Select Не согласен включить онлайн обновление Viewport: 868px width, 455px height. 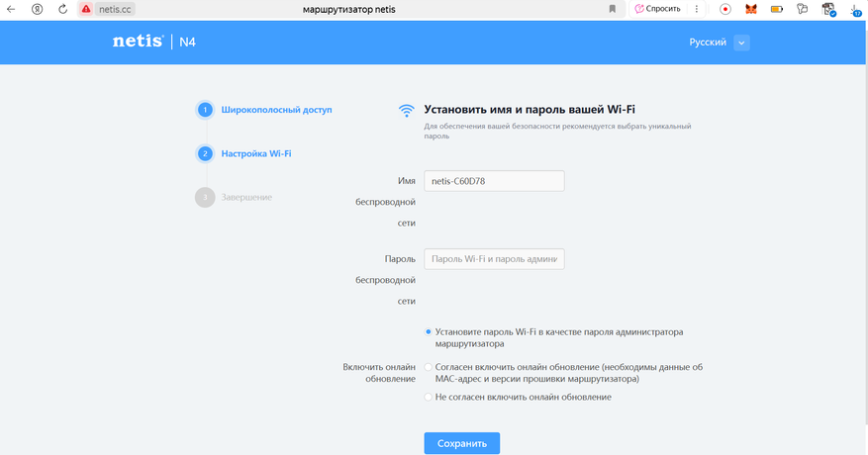pyautogui.click(x=428, y=397)
